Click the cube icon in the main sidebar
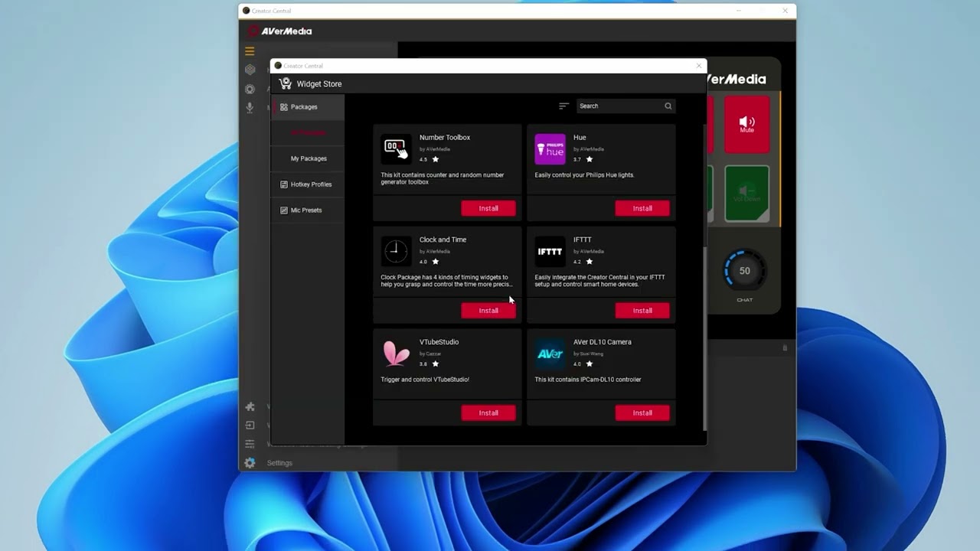This screenshot has width=980, height=551. coord(250,70)
